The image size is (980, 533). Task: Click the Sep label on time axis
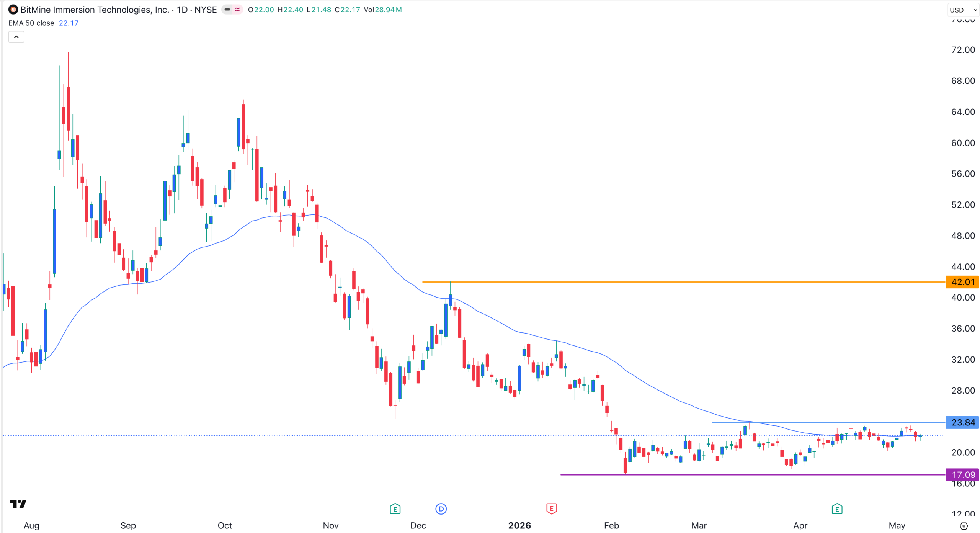click(128, 525)
